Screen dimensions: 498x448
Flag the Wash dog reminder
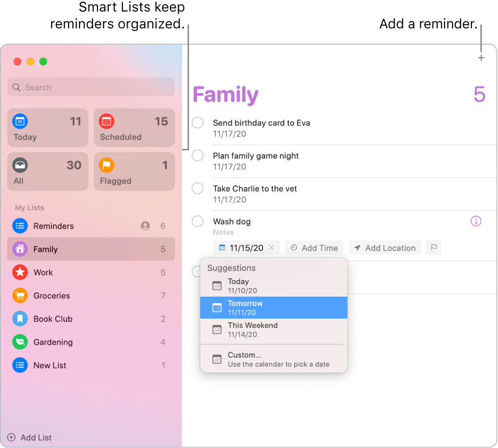[x=433, y=248]
